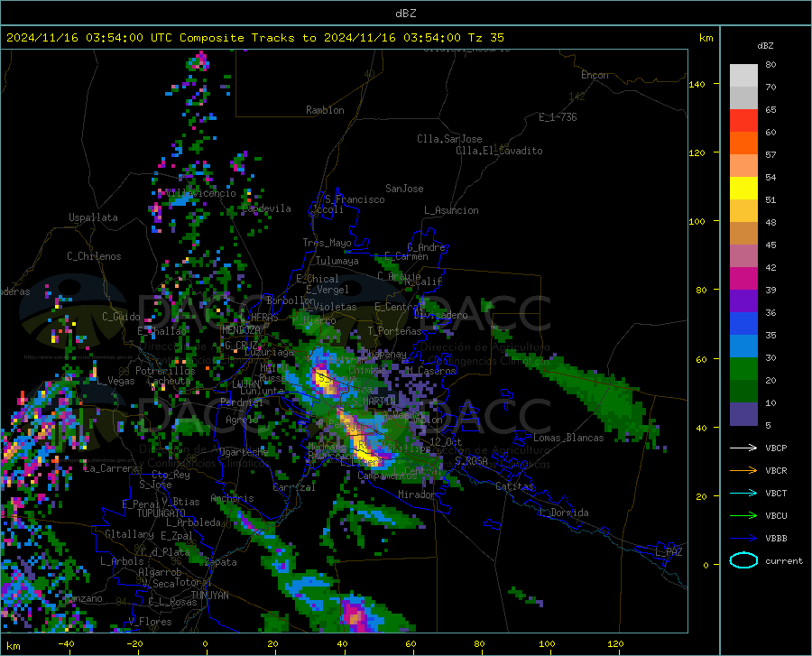Click the S_Francisco map label
Image resolution: width=812 pixels, height=656 pixels.
click(x=355, y=199)
